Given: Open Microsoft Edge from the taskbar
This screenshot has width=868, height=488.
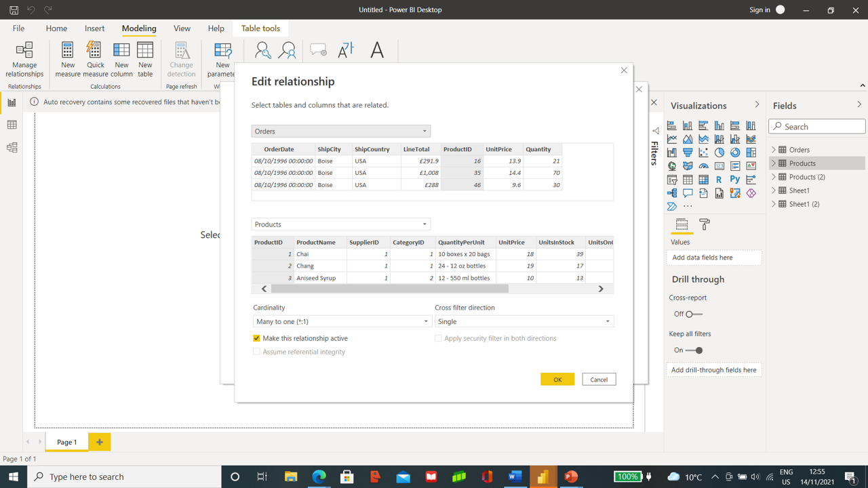Looking at the screenshot, I should [319, 476].
